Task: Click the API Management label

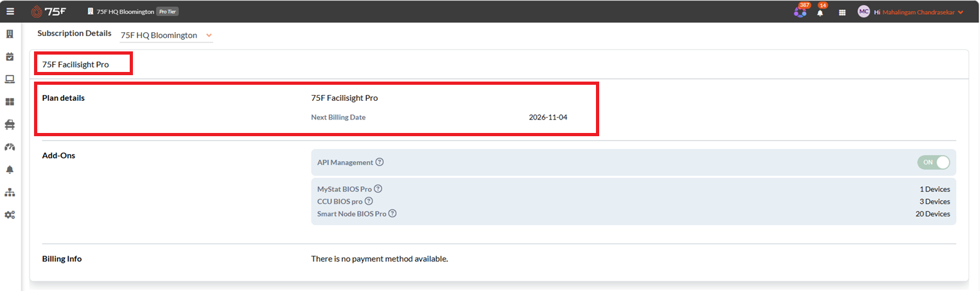Action: (x=345, y=163)
